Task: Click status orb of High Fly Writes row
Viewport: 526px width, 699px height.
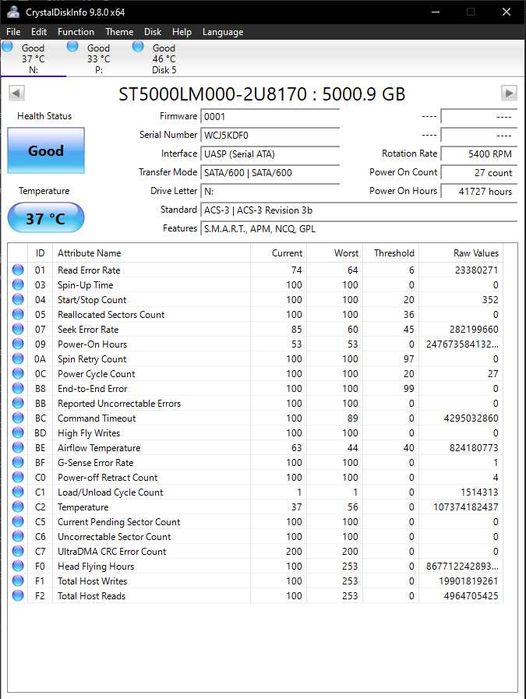Action: coord(18,432)
